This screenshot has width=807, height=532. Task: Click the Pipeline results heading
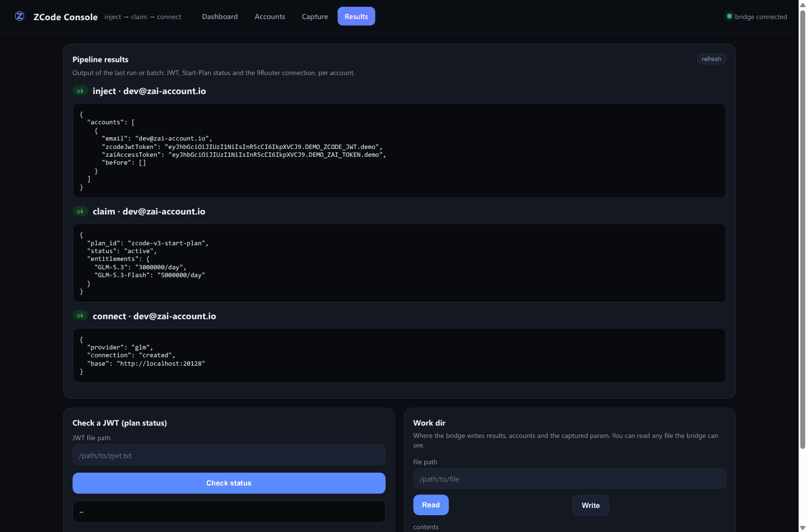click(100, 59)
